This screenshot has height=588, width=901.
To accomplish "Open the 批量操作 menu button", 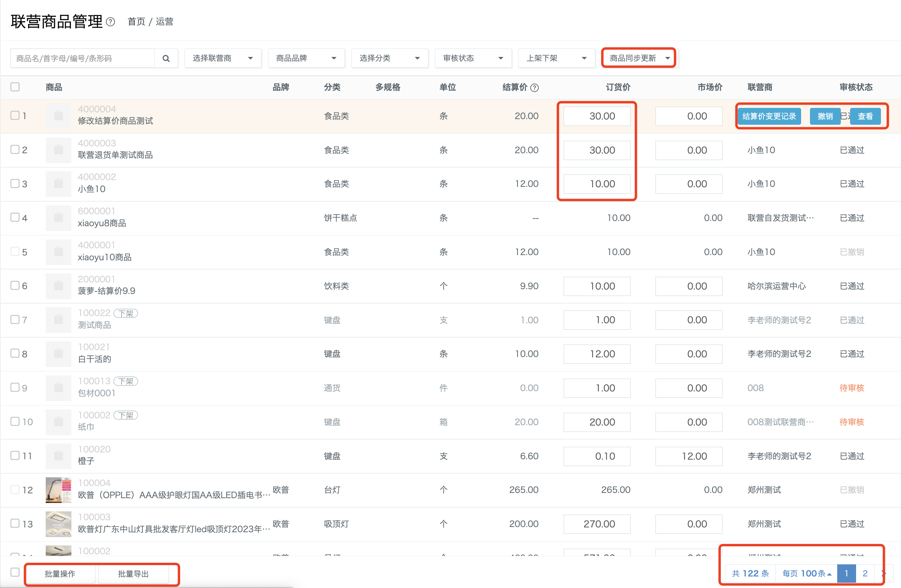I will click(60, 574).
